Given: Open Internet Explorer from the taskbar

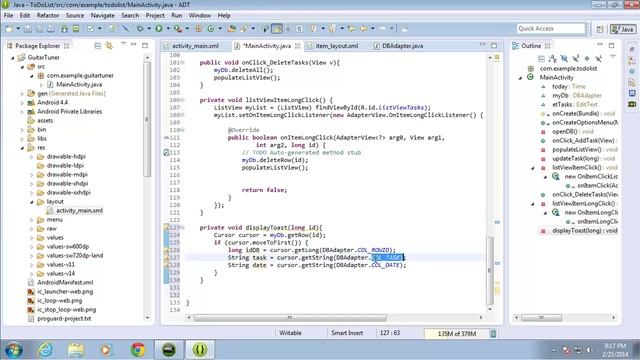Looking at the screenshot, I should (46, 350).
